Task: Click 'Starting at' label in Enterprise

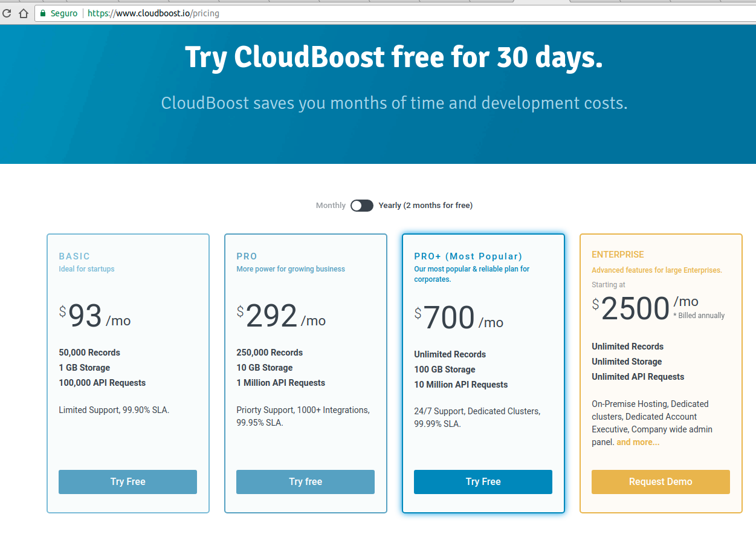Action: coord(608,285)
